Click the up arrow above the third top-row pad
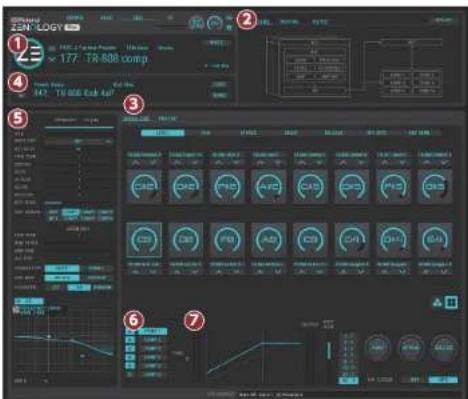The height and width of the screenshot is (399, 468). [x=219, y=163]
